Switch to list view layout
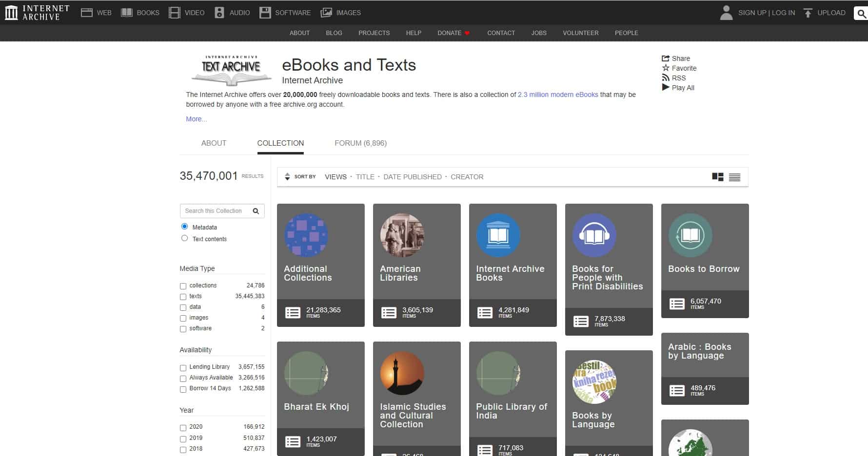This screenshot has width=868, height=456. pos(735,177)
